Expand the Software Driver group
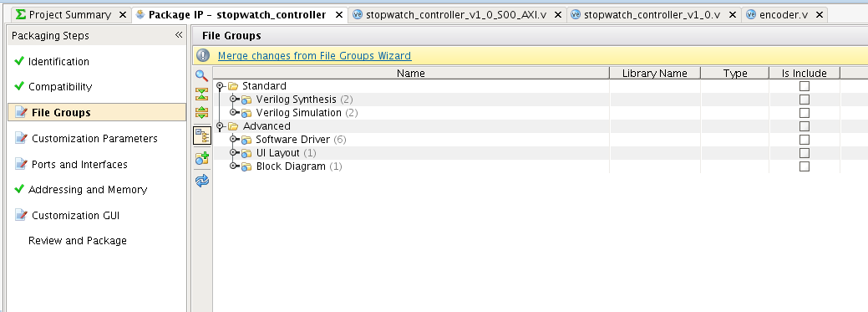 pos(233,139)
